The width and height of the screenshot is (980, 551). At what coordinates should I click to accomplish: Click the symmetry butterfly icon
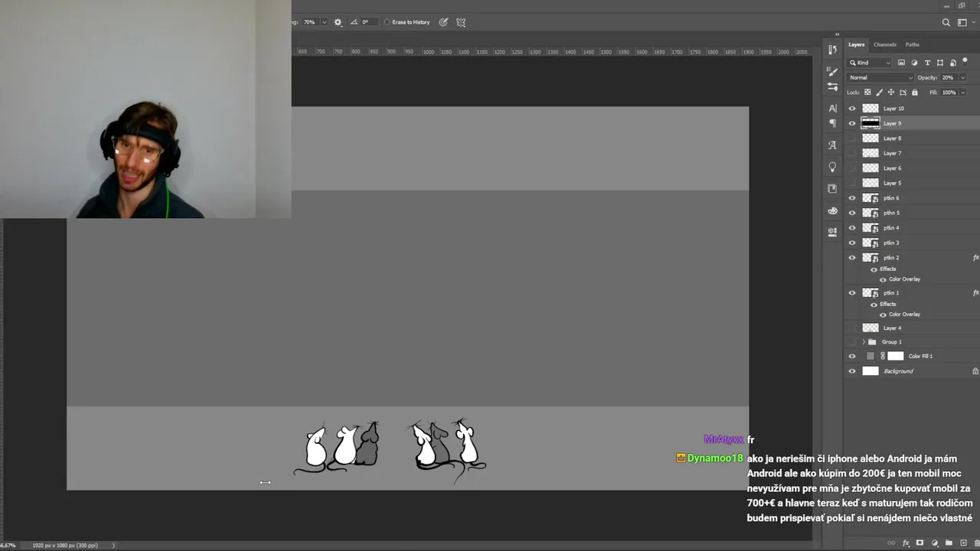(461, 22)
